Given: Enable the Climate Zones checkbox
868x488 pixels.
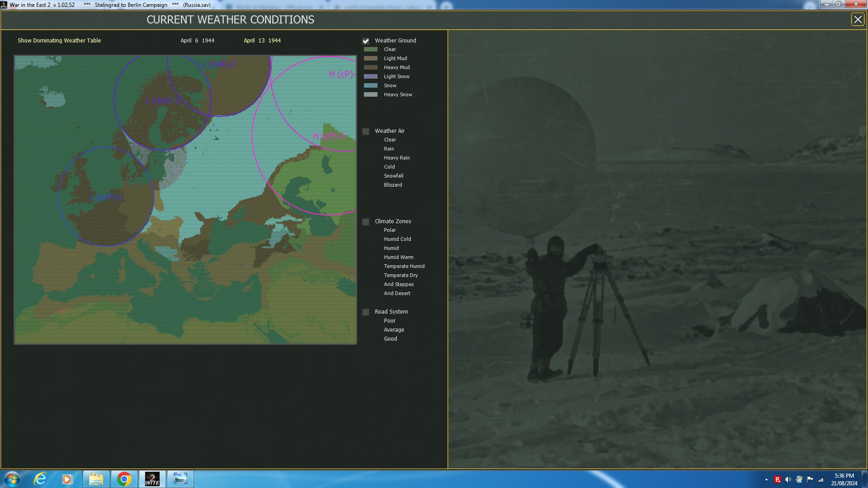Looking at the screenshot, I should pos(366,222).
